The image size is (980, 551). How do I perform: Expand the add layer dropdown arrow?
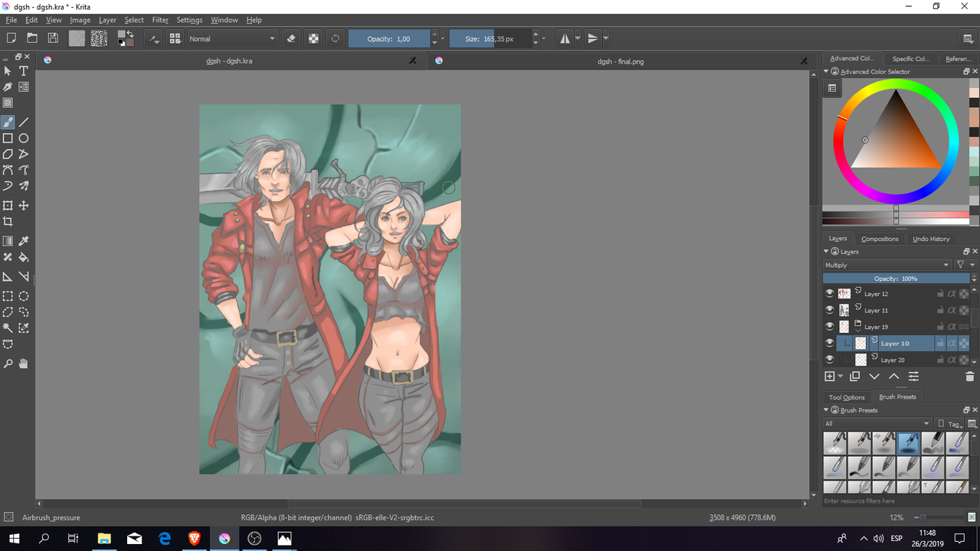click(841, 377)
